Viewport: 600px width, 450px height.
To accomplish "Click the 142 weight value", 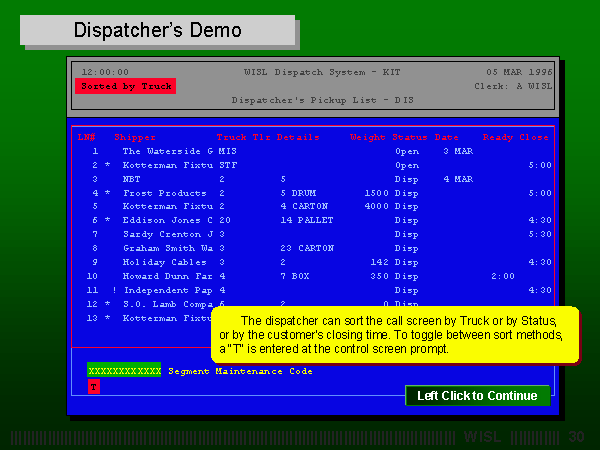I will 380,262.
